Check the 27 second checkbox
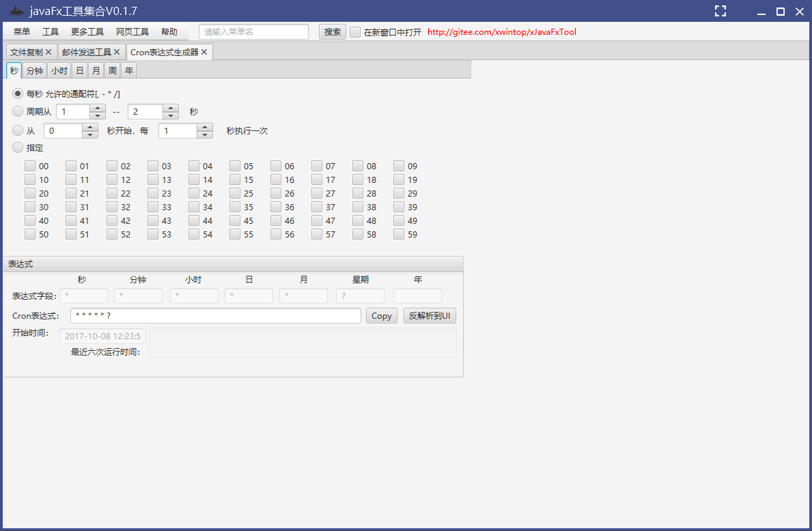Screen dimensions: 812x531 click(x=317, y=193)
